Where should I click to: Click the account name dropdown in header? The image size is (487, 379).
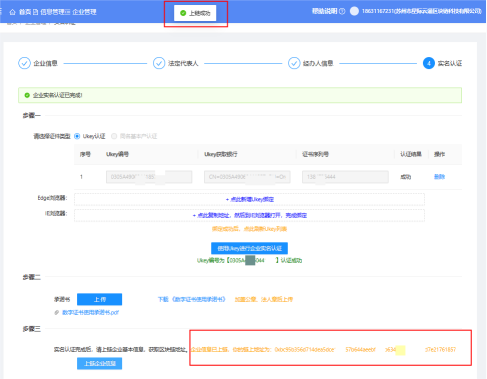422,11
